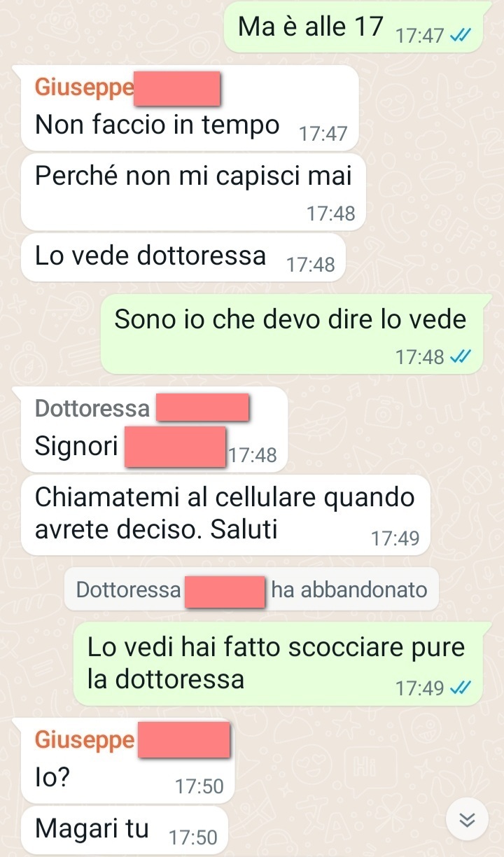
Task: Select the "Magari tu" message bubble
Action: 125,830
